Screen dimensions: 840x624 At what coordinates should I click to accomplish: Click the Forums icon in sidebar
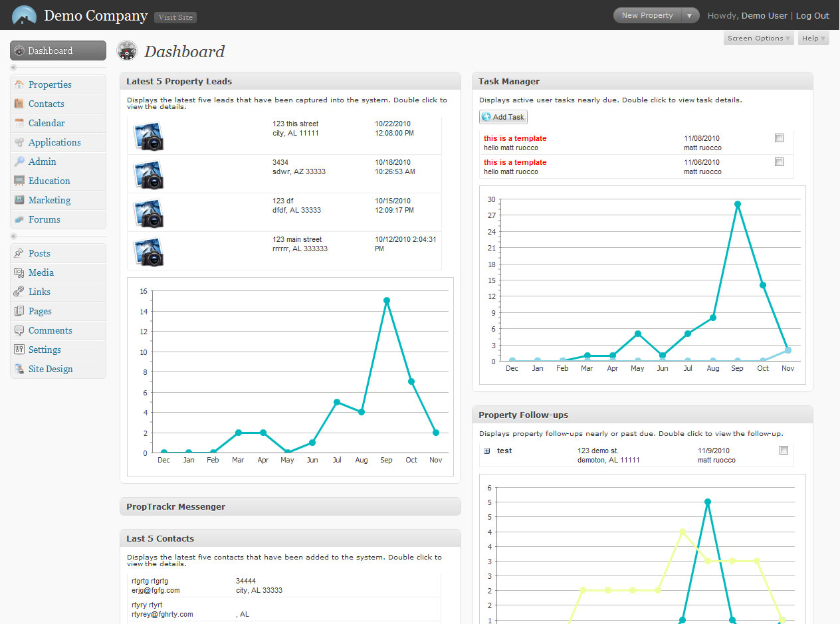19,219
